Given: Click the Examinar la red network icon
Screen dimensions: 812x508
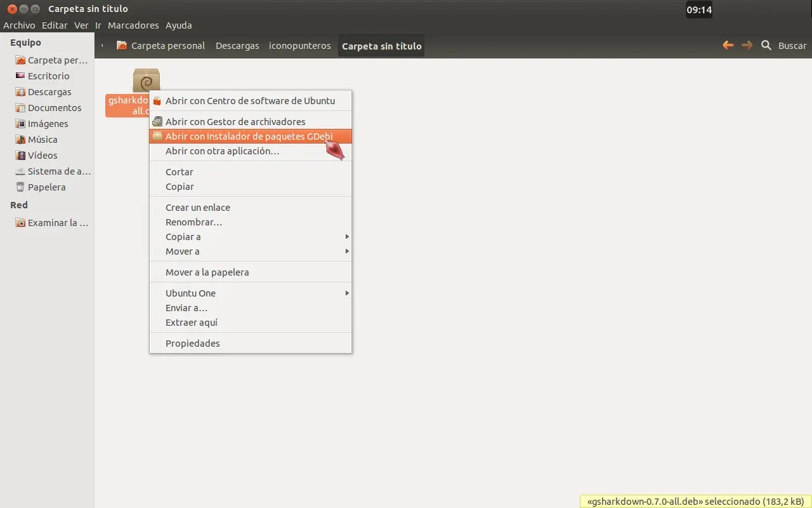Looking at the screenshot, I should [20, 223].
